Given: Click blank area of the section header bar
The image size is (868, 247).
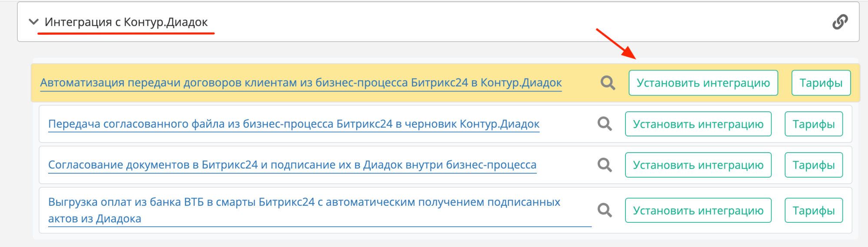Looking at the screenshot, I should pyautogui.click(x=477, y=22).
